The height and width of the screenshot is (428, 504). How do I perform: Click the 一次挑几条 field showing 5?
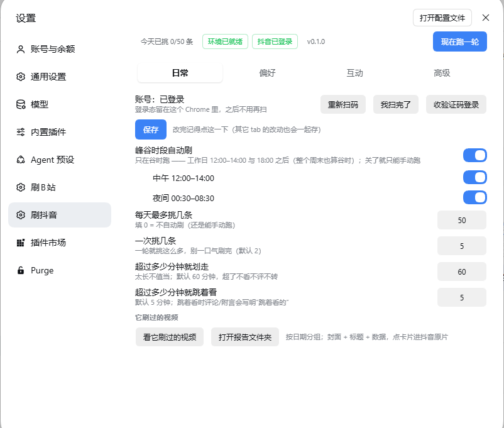461,246
